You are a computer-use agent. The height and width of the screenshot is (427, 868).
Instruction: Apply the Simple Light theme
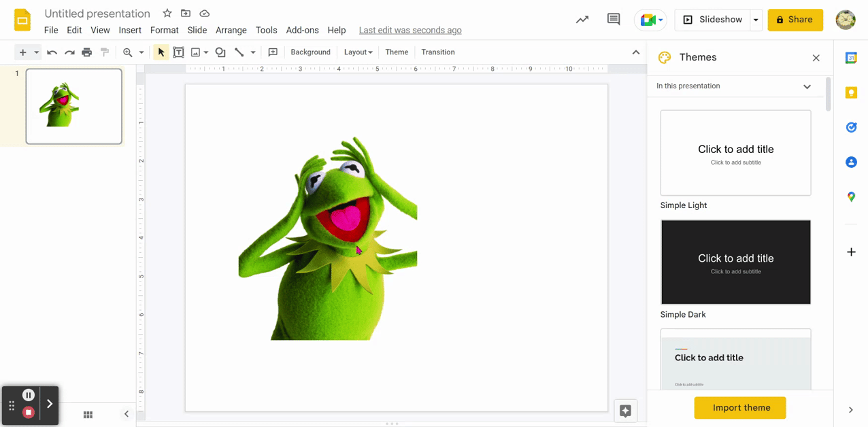(x=735, y=153)
